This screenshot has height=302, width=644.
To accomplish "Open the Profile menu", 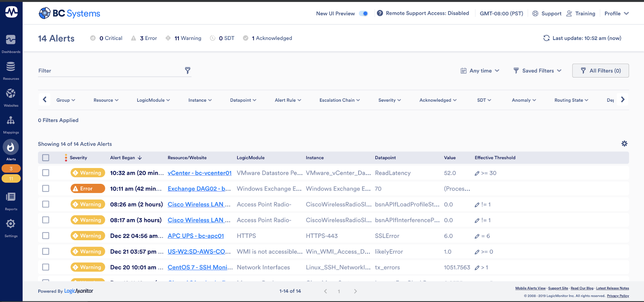I will [617, 14].
